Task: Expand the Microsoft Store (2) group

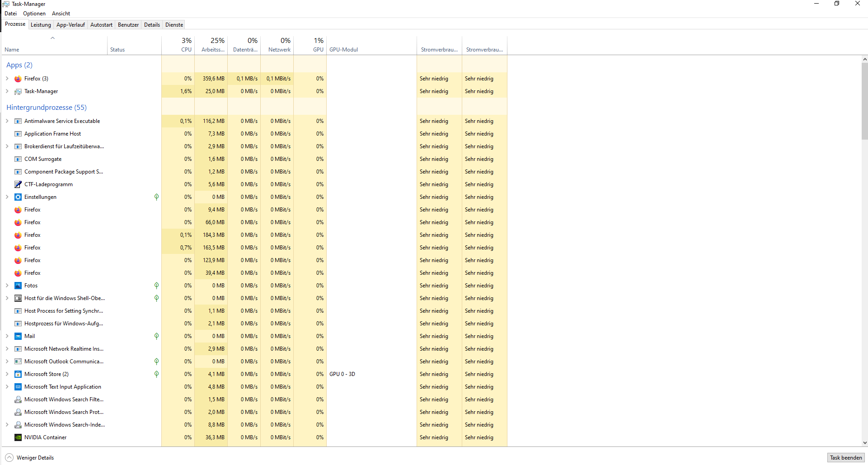Action: 7,374
